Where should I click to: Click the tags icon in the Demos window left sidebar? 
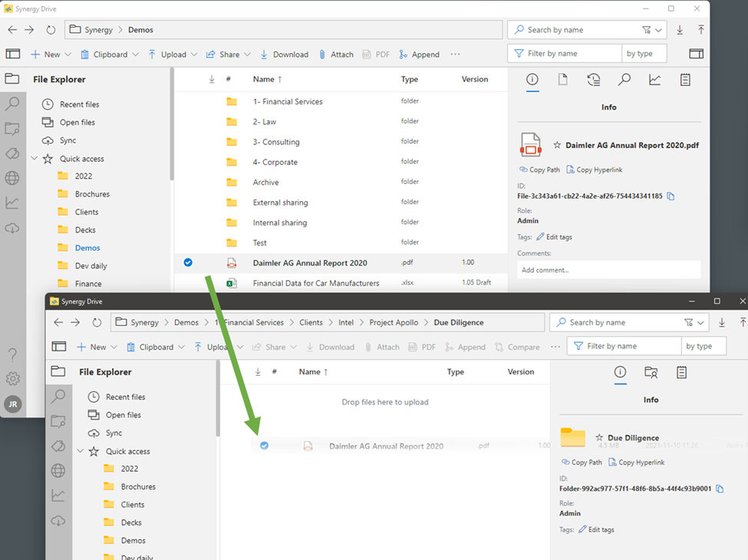pos(12,153)
